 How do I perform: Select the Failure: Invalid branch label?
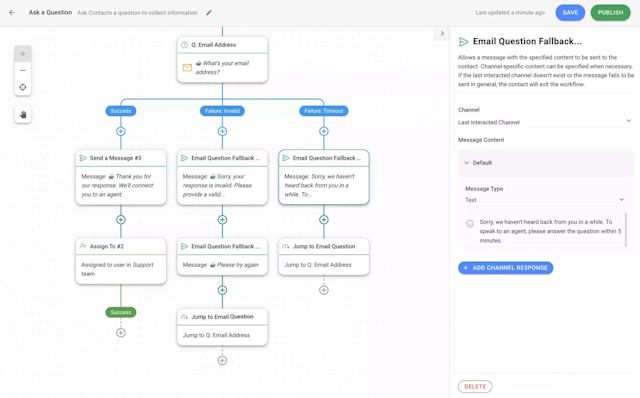(222, 111)
